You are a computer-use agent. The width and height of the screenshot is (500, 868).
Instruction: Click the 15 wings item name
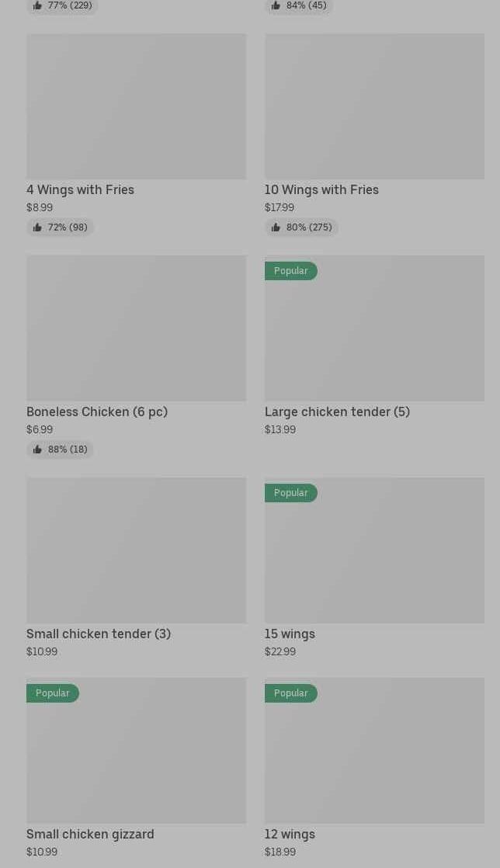[x=290, y=634]
